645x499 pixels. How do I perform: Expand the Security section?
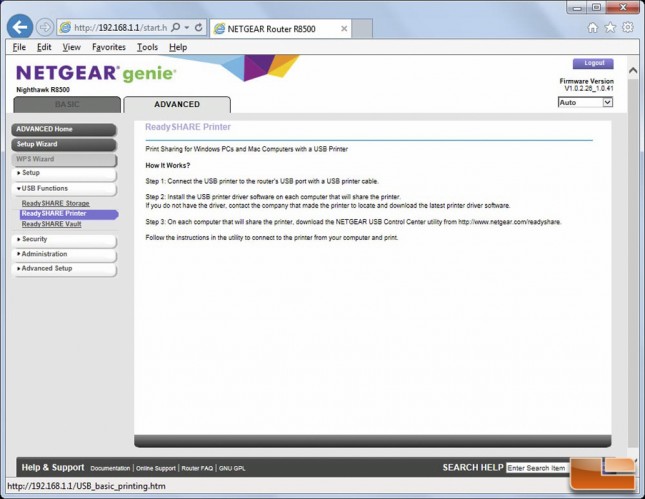pos(64,239)
